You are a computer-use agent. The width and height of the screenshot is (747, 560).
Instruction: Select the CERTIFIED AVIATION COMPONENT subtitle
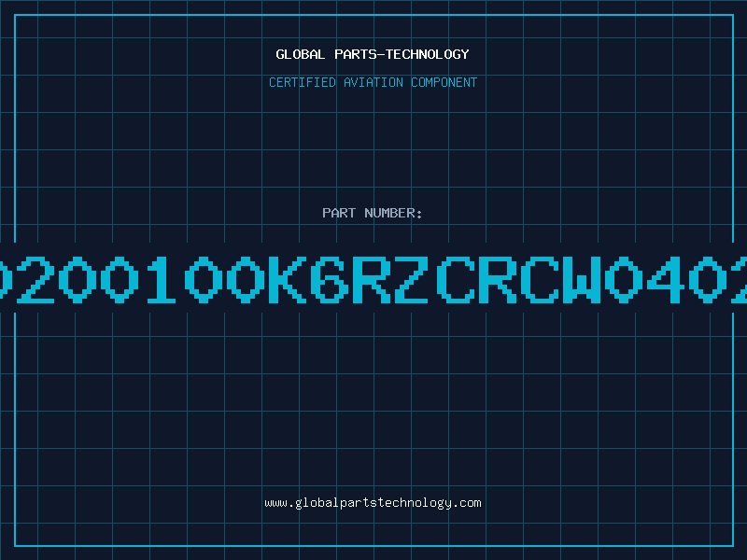click(x=373, y=82)
